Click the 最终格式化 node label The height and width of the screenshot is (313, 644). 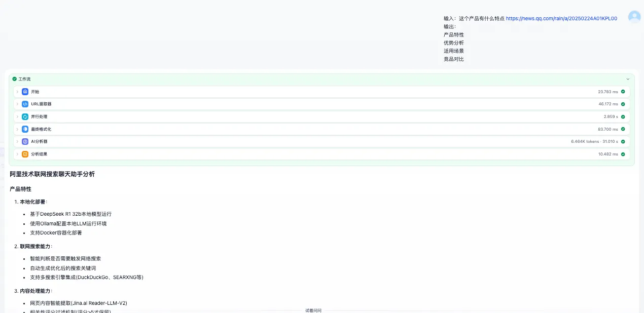point(41,129)
